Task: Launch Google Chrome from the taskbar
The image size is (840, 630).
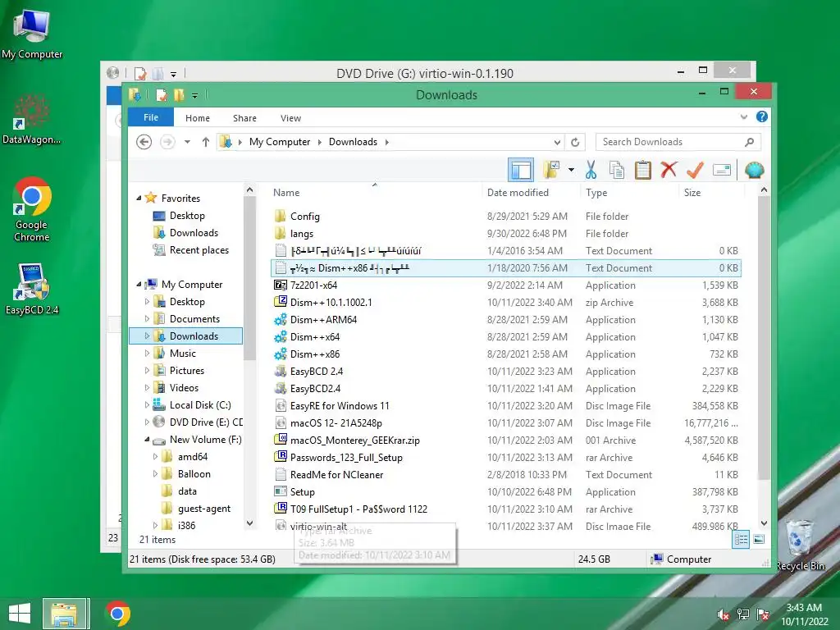Action: pyautogui.click(x=117, y=614)
